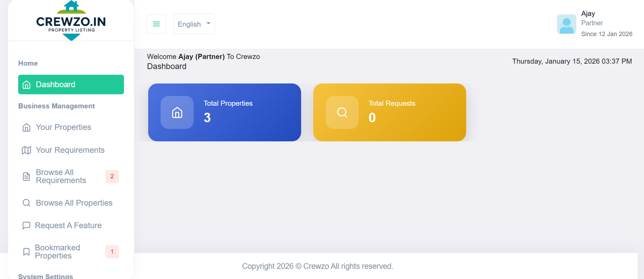The width and height of the screenshot is (644, 279).
Task: Click the Crewzo.in property listing logo
Action: coord(71,21)
